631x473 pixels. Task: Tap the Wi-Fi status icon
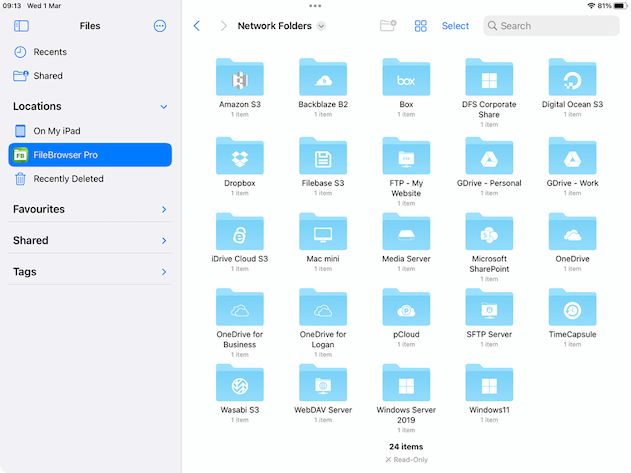[x=591, y=6]
